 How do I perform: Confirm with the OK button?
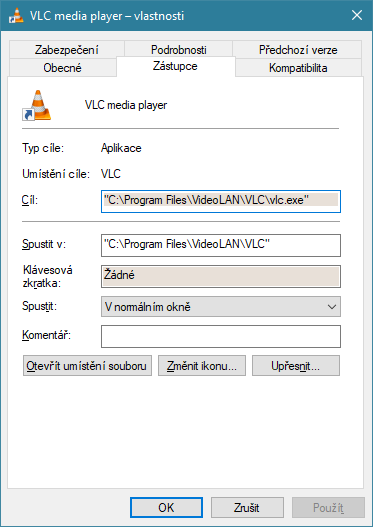tap(166, 508)
